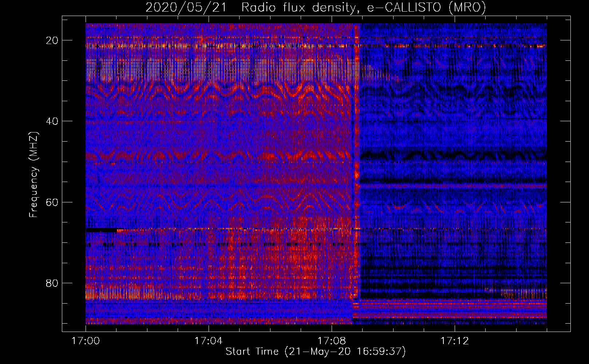589x364 pixels.
Task: Click the 40 frequency tick label
Action: [x=52, y=121]
